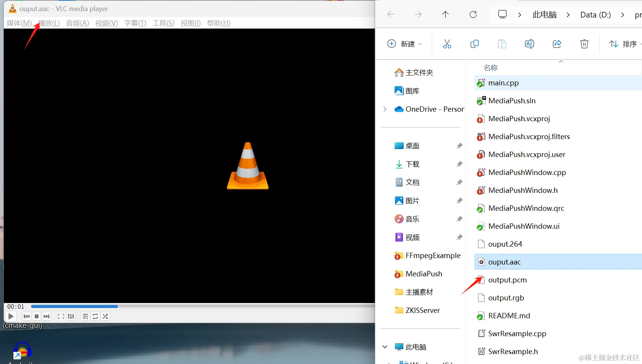Toggle random shuffle in VLC
This screenshot has height=364, width=642.
click(x=106, y=316)
